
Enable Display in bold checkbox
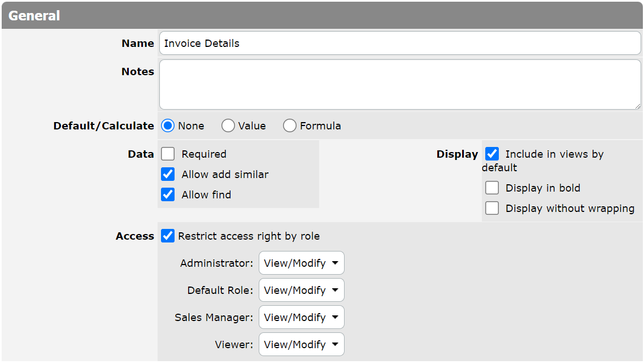pyautogui.click(x=492, y=188)
